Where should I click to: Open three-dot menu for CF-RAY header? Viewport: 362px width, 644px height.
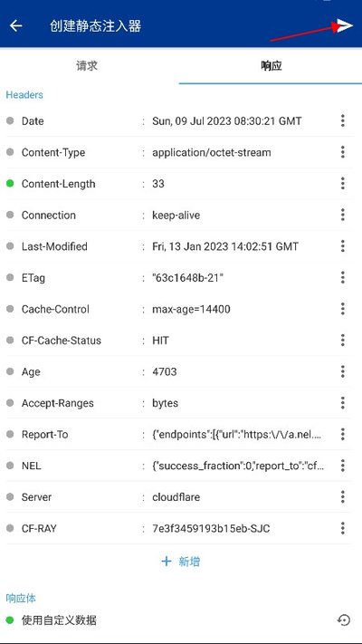tap(343, 528)
